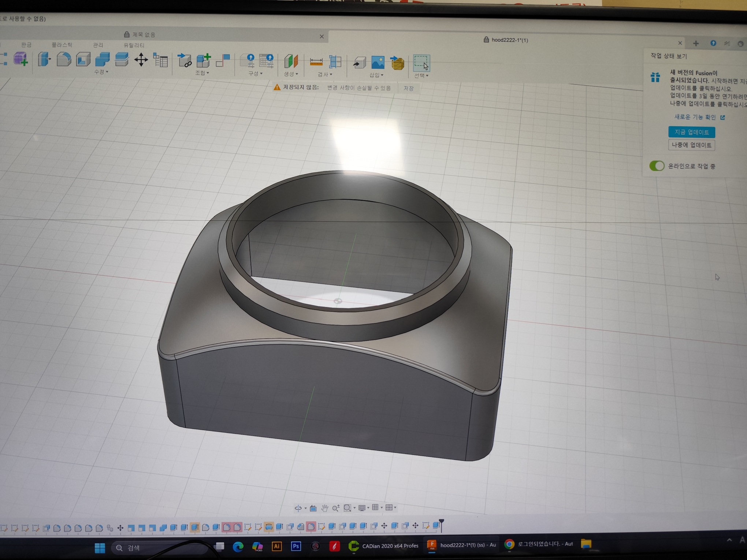Expand the 선택 dropdown

[421, 75]
